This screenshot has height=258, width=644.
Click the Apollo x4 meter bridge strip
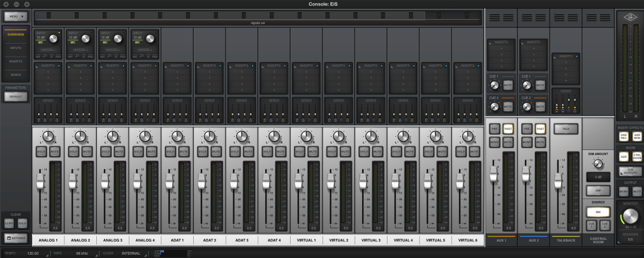tap(258, 18)
